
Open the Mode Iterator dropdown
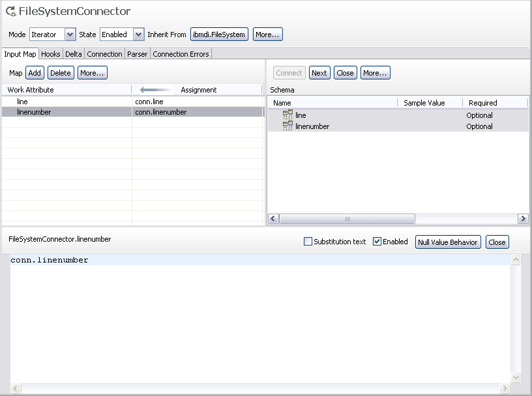(x=70, y=35)
